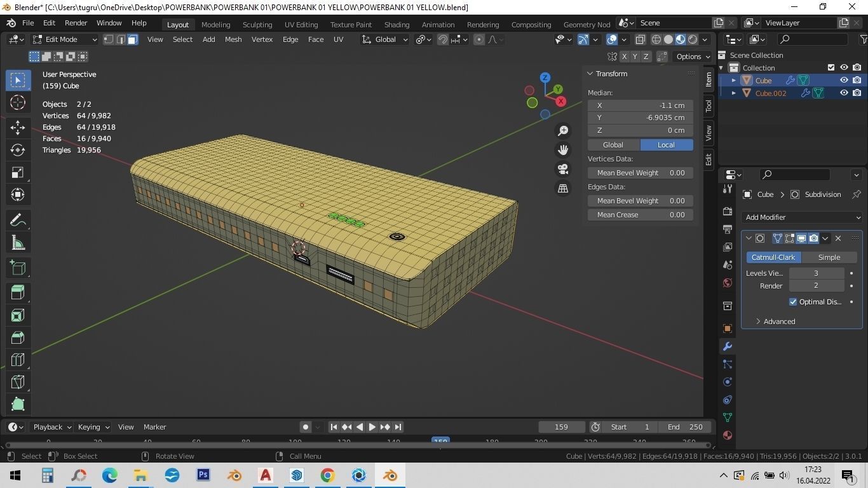
Task: Choose the Annotate pencil tool
Action: tap(18, 220)
